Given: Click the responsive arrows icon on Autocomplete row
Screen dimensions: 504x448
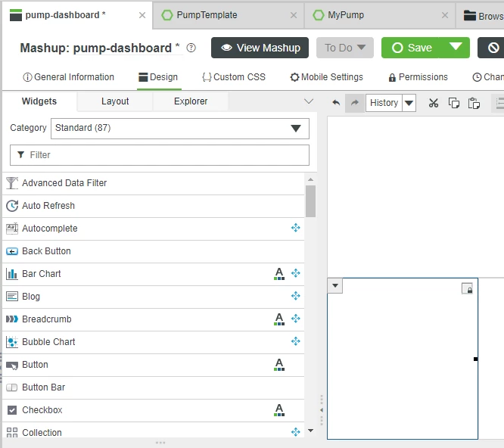Looking at the screenshot, I should (295, 228).
